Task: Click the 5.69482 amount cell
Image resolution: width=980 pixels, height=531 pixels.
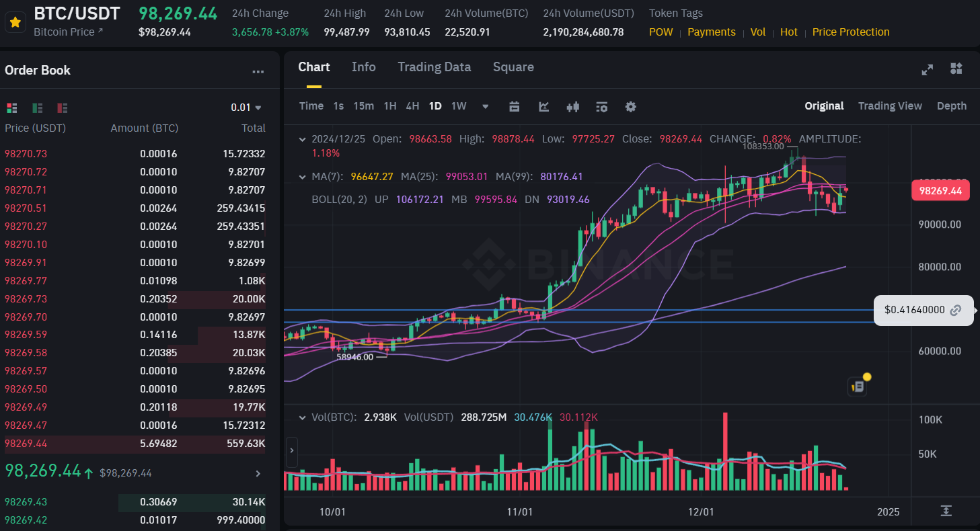Action: 159,444
